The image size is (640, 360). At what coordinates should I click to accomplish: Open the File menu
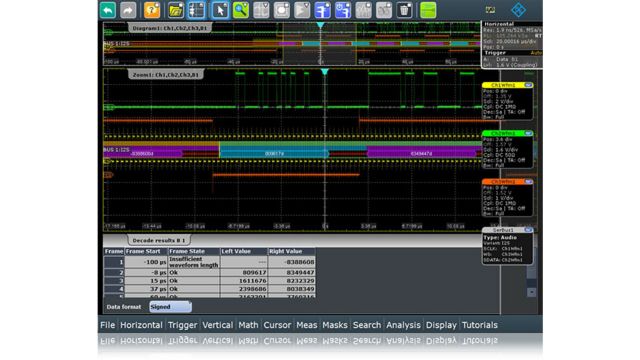point(108,325)
